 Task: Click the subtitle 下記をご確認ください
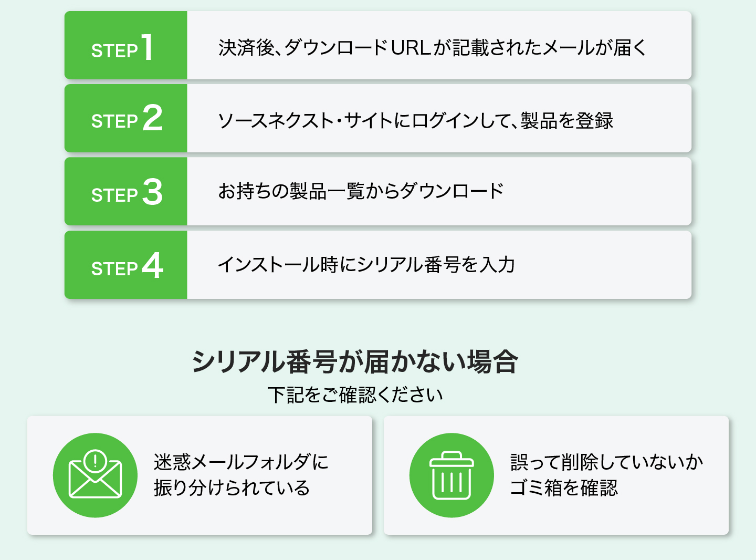click(x=355, y=395)
